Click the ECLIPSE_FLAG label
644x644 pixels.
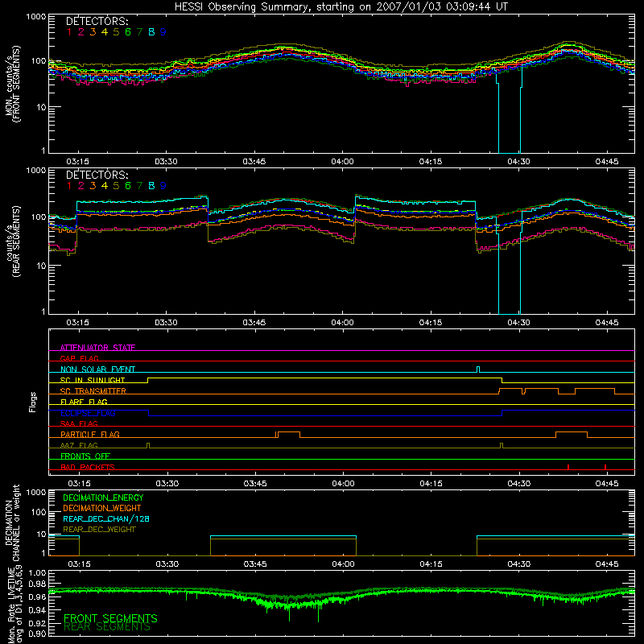88,413
